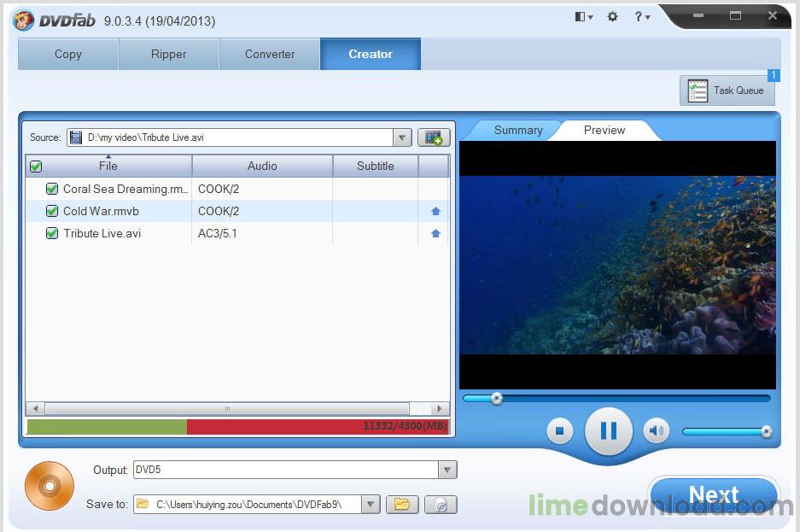The width and height of the screenshot is (800, 532).
Task: Open the skin layout dropdown icon
Action: (584, 17)
